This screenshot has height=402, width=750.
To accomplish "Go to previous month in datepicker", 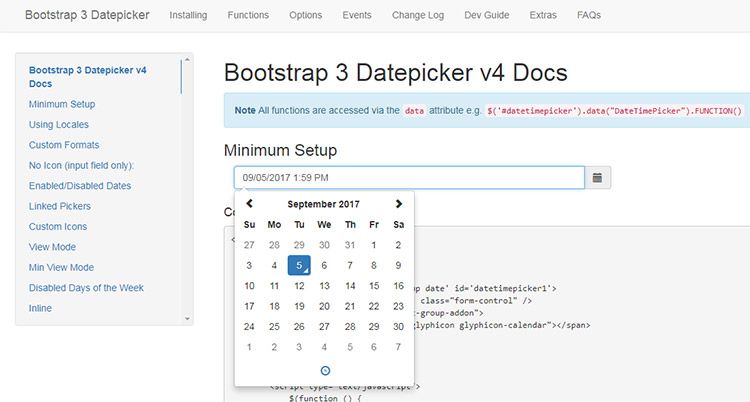I will [x=249, y=204].
